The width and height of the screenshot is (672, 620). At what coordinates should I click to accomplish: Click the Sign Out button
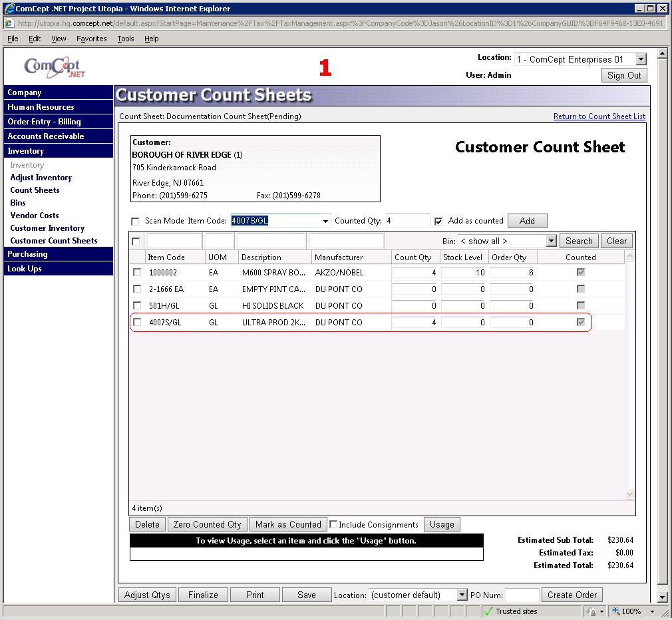[623, 75]
